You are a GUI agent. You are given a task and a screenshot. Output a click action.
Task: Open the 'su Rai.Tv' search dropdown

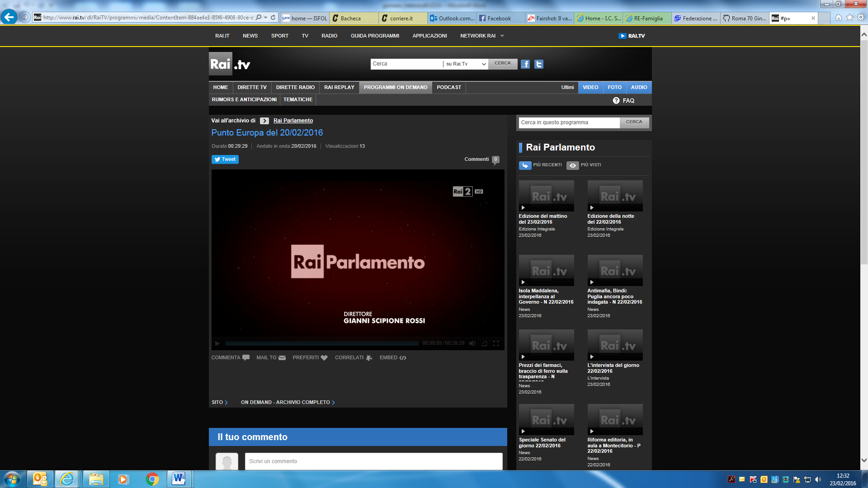click(466, 64)
